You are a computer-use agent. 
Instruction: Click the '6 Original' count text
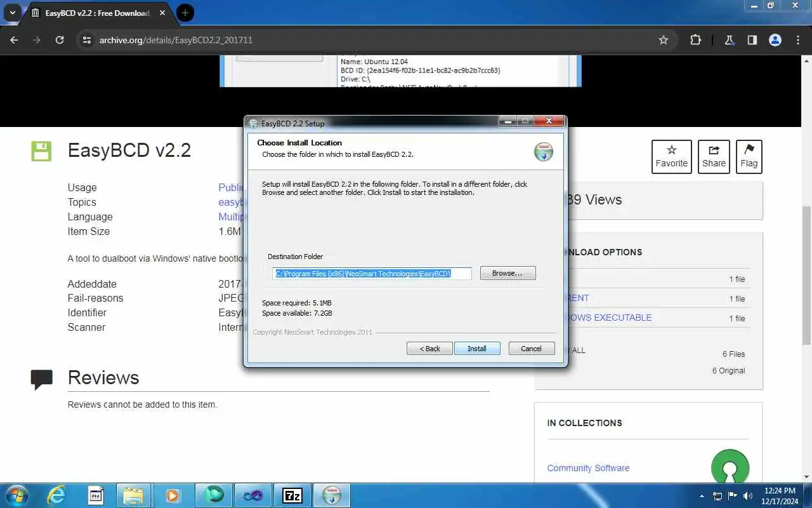click(728, 371)
